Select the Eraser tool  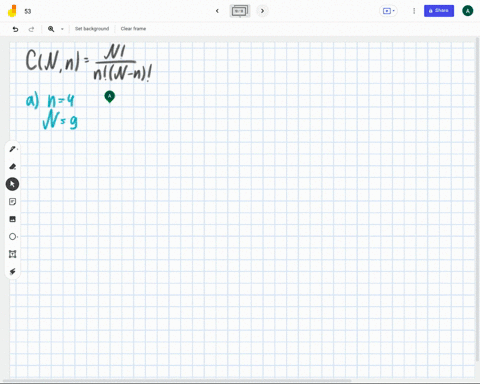(x=13, y=166)
